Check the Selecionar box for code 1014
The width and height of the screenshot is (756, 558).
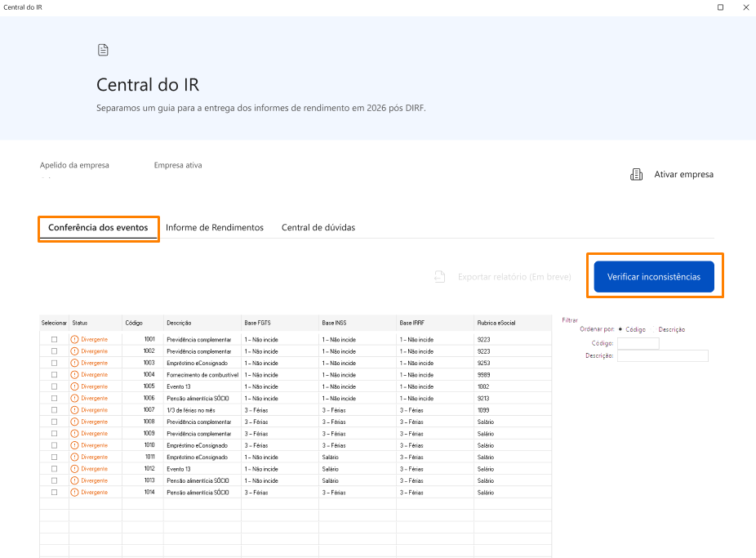tap(54, 493)
